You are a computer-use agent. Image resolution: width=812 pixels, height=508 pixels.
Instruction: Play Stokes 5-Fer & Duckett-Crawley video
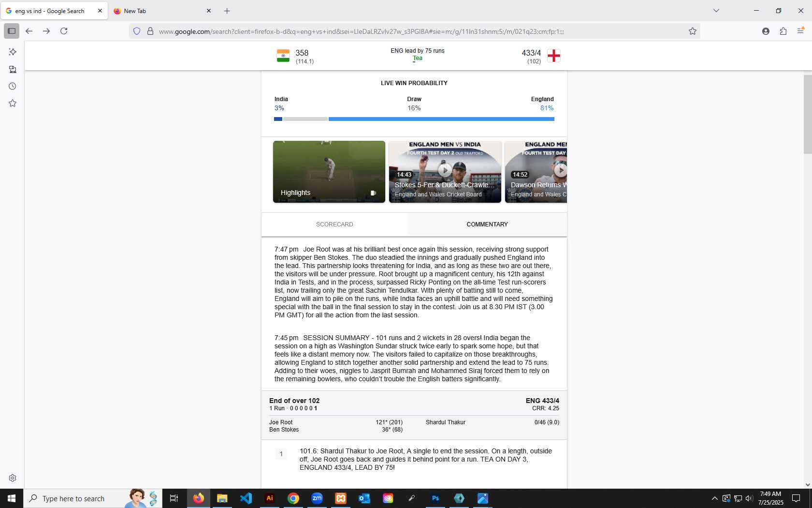tap(445, 172)
